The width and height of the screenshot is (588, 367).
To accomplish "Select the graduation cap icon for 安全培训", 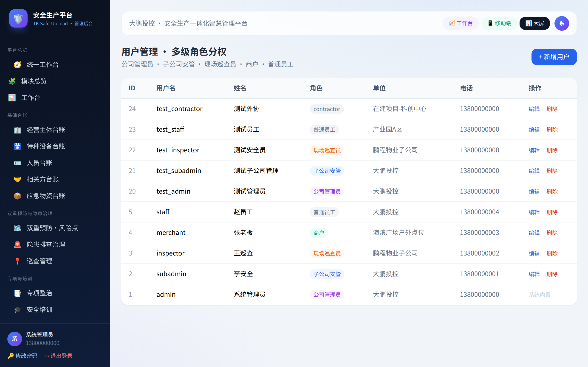I will pyautogui.click(x=17, y=310).
